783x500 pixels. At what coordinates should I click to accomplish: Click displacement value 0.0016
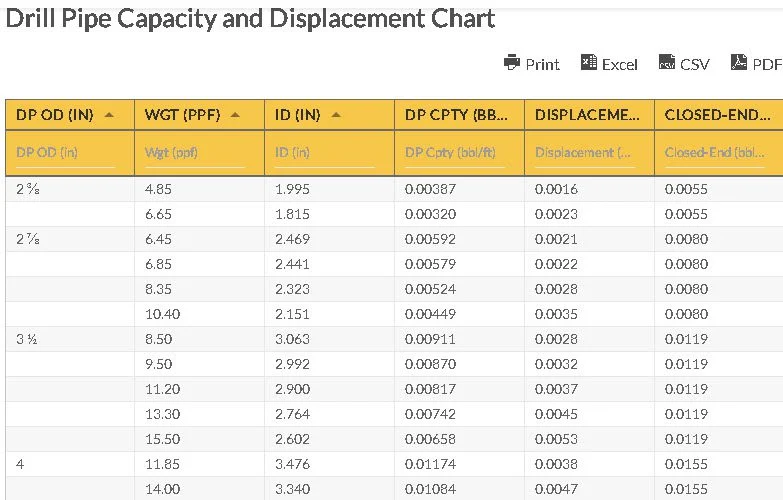556,189
